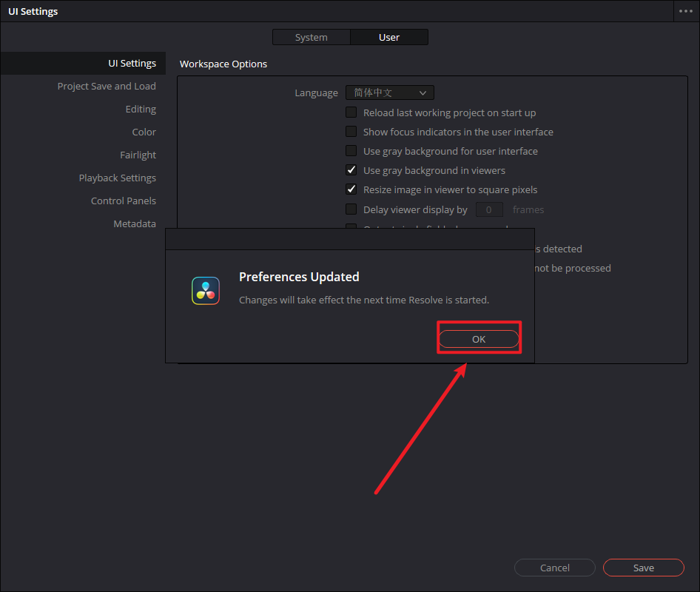Select the User tab
The image size is (700, 592).
[389, 37]
